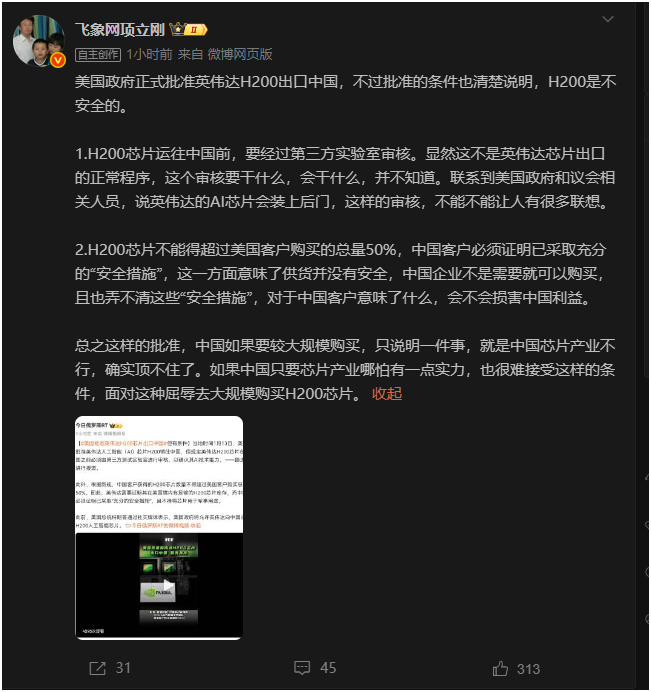Open the comments bubble icon
The width and height of the screenshot is (651, 692).
click(302, 668)
